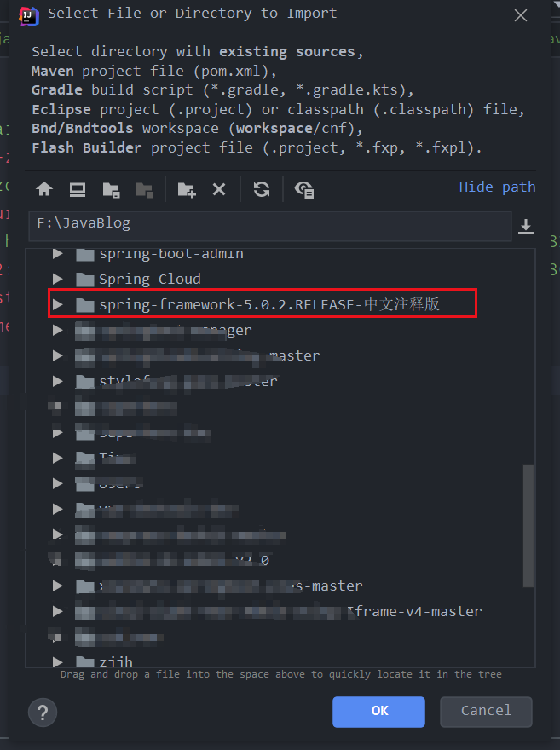The width and height of the screenshot is (560, 750).
Task: Confirm selection with OK button
Action: click(378, 712)
